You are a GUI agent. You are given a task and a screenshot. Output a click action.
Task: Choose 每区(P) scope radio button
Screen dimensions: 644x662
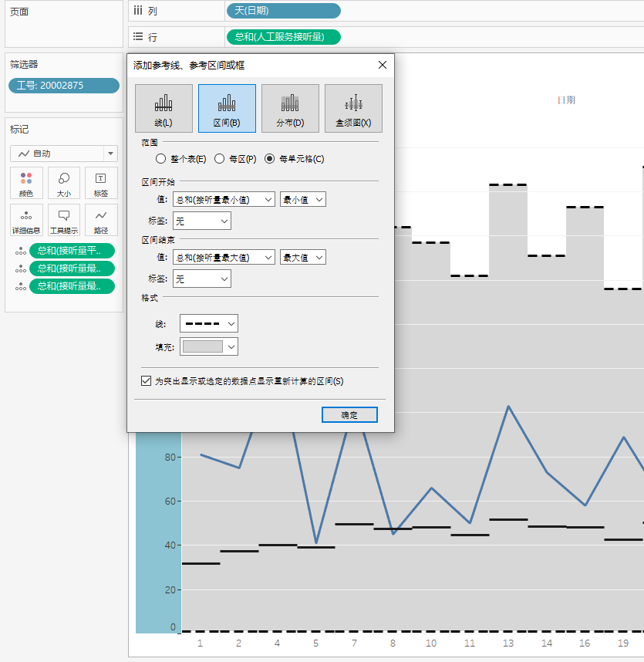(219, 159)
